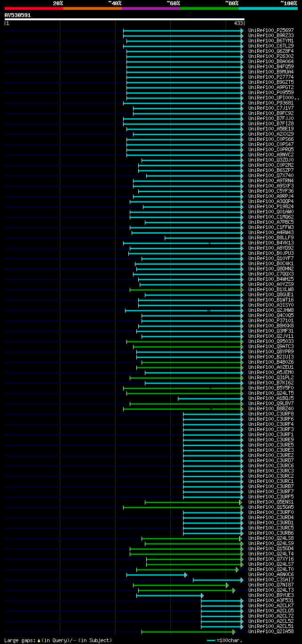This screenshot has width=302, height=644.
Task: Select the UniRef100_P19824 label
Action: pyautogui.click(x=271, y=206)
